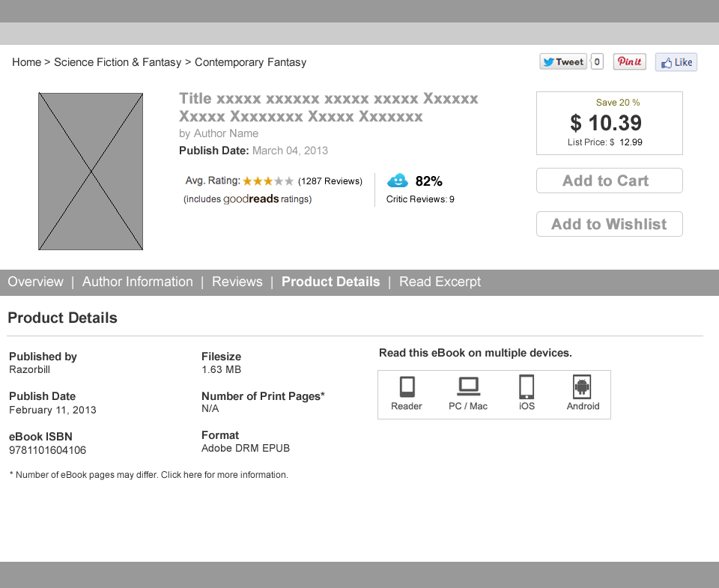Switch to the Author Information tab
719x588 pixels.
138,282
